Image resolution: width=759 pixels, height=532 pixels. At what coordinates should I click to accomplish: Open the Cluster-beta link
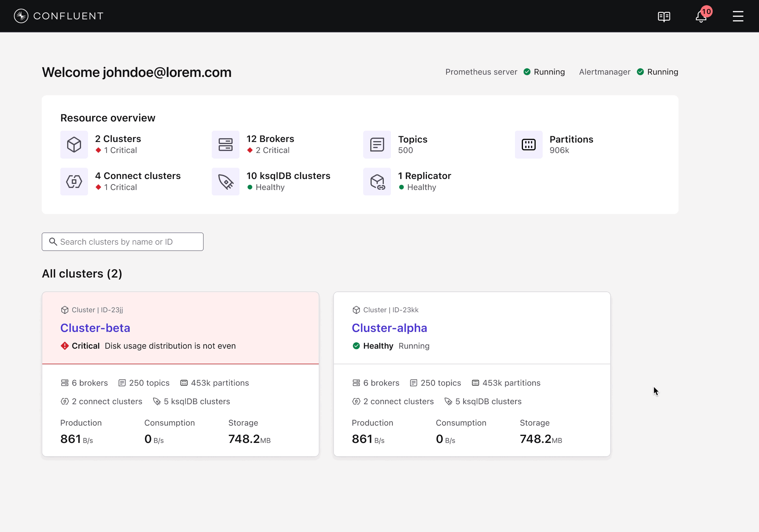click(x=95, y=328)
